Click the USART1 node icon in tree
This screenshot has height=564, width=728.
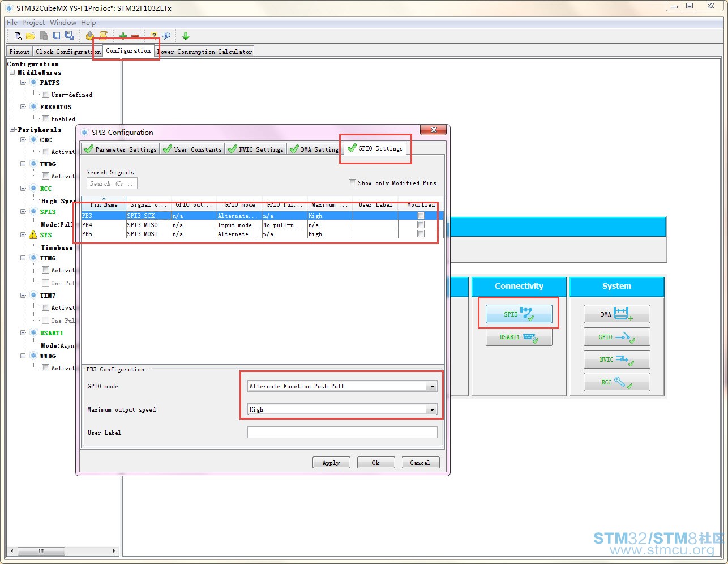pyautogui.click(x=33, y=332)
